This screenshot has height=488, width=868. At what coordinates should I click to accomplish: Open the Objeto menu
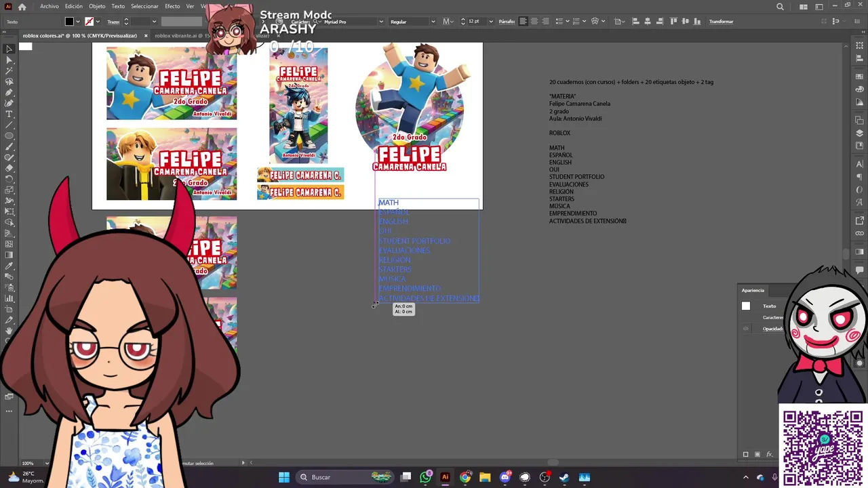pos(97,6)
